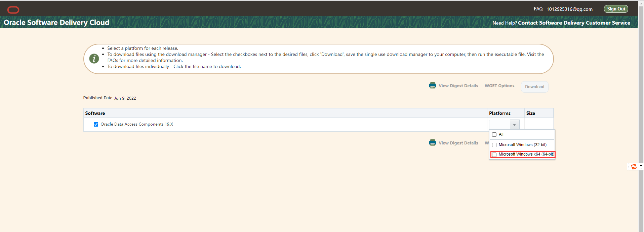Click the account email 1012925316@qq.com
The height and width of the screenshot is (232, 644).
tap(569, 9)
